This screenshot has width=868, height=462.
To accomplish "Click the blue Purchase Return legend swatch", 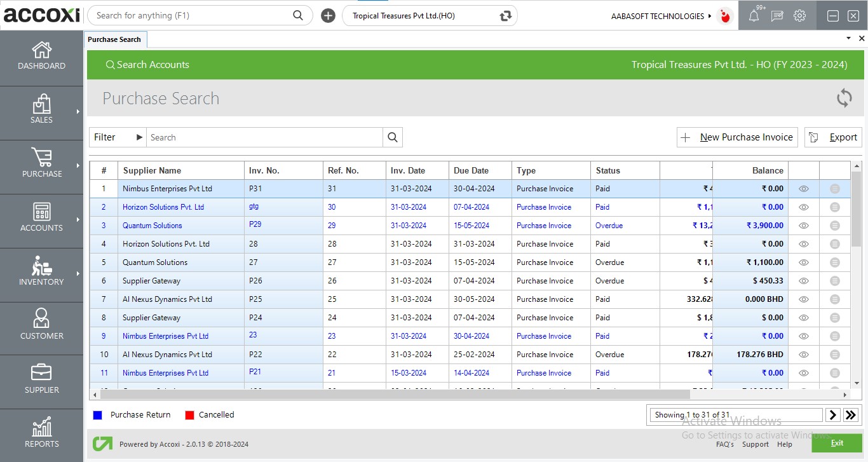I will [98, 415].
